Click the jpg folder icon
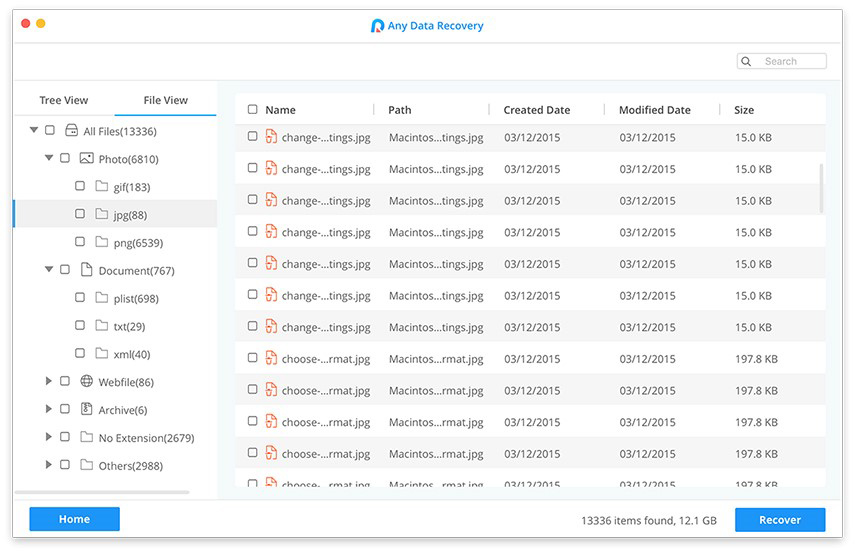Screen dimensions: 855x553 click(x=101, y=214)
